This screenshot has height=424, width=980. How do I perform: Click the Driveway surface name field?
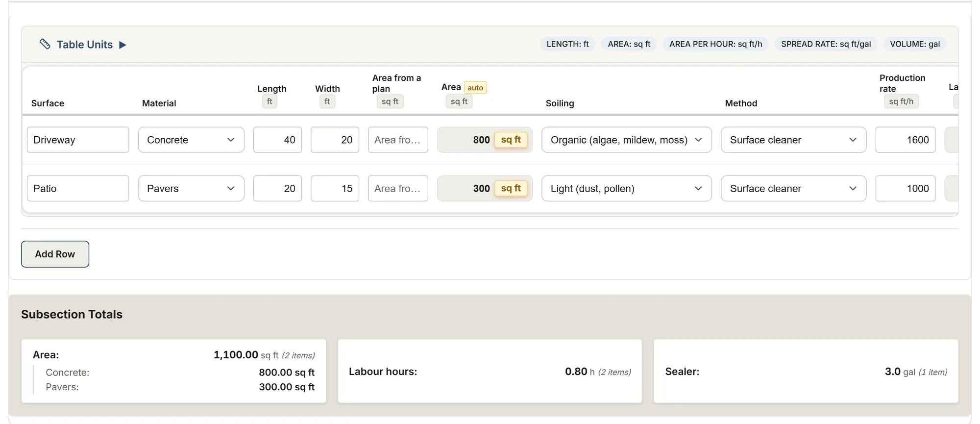point(78,140)
